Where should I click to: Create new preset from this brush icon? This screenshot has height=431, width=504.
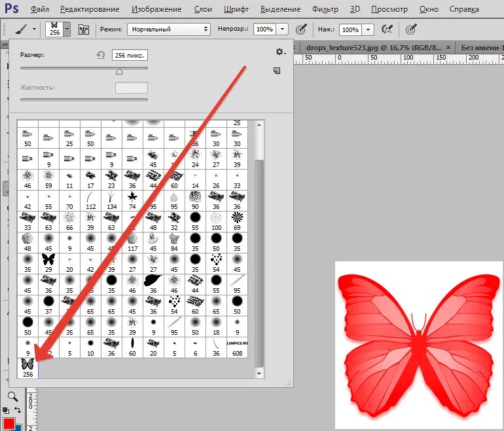tap(277, 71)
